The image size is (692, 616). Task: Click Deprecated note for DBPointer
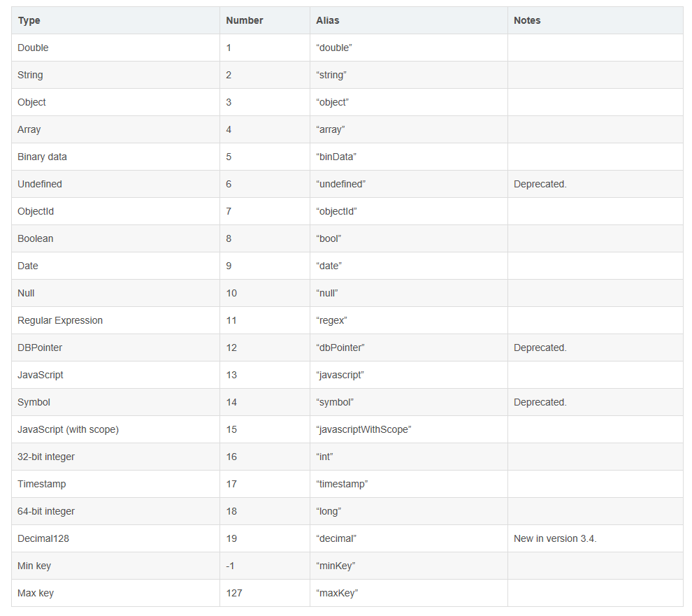pyautogui.click(x=540, y=348)
